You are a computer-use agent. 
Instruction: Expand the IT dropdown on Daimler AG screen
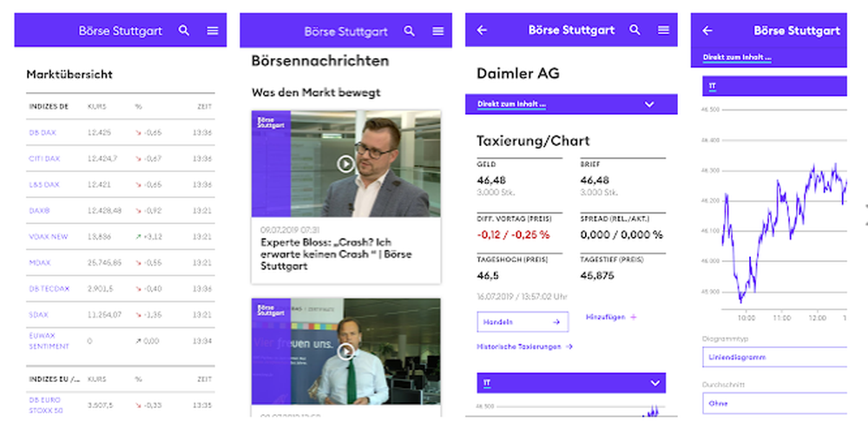(x=571, y=383)
